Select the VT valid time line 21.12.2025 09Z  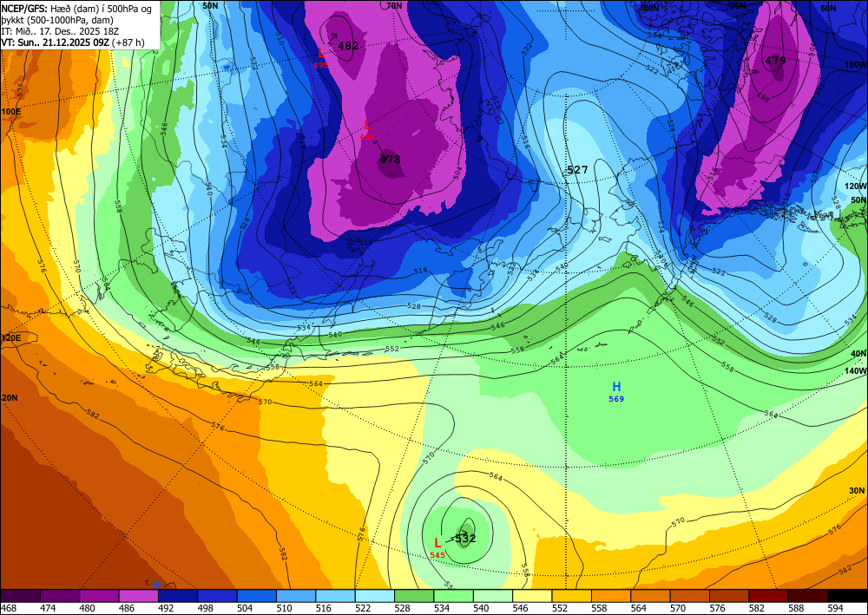click(73, 43)
